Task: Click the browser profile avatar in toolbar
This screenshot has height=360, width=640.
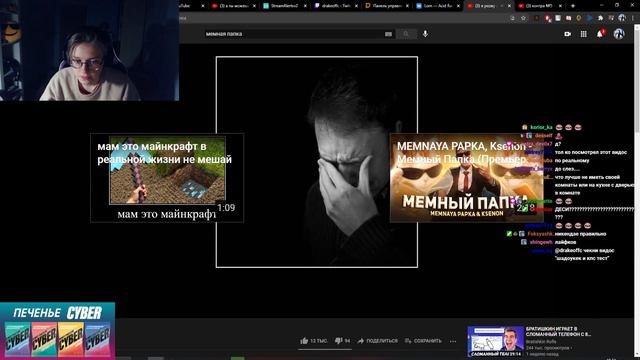Action: (x=622, y=18)
